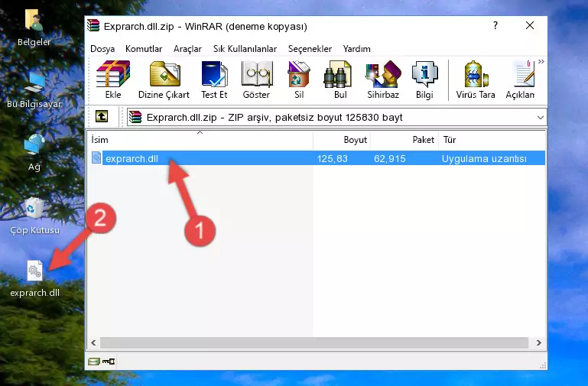588x386 pixels.
Task: Sort by the Paket column header
Action: (x=404, y=140)
